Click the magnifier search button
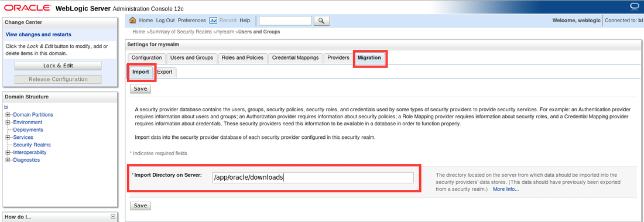Image resolution: width=644 pixels, height=222 pixels. point(321,21)
